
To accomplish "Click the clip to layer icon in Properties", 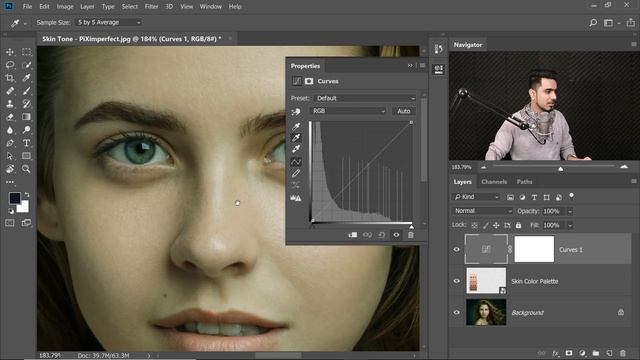I will [x=353, y=235].
